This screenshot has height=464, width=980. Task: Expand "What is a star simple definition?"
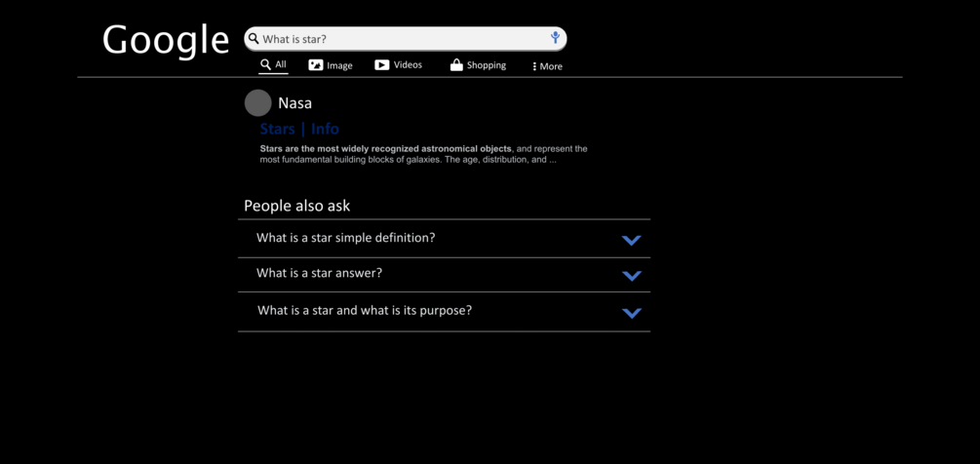click(x=631, y=240)
